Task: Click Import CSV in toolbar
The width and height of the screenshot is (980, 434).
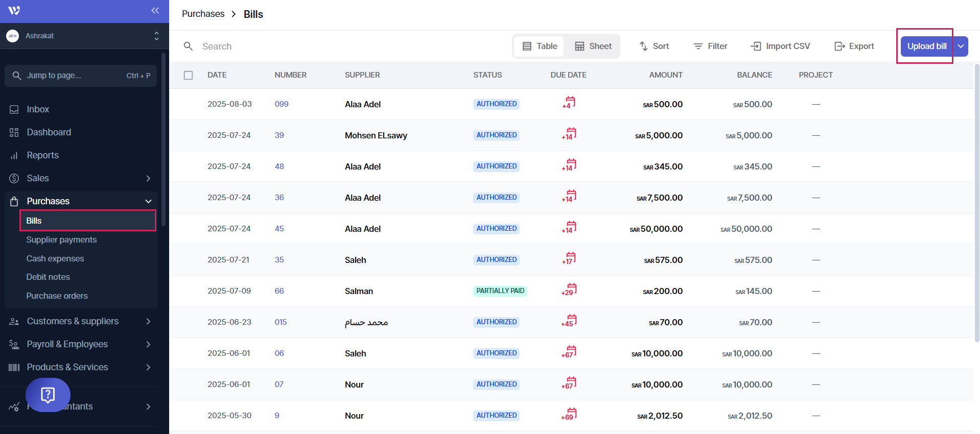Action: pos(780,46)
